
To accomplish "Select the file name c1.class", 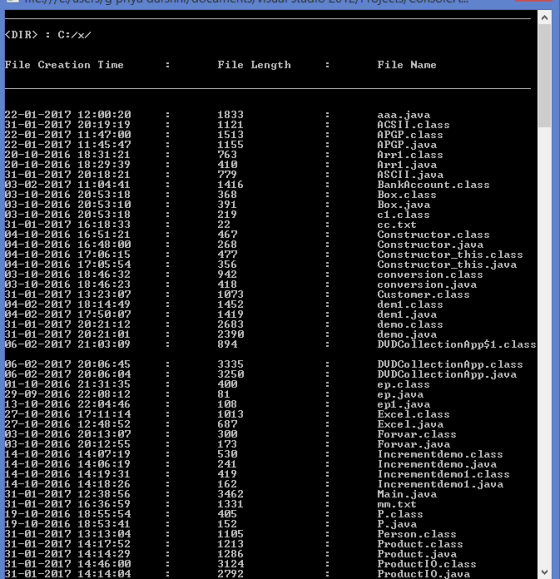I will coord(403,215).
